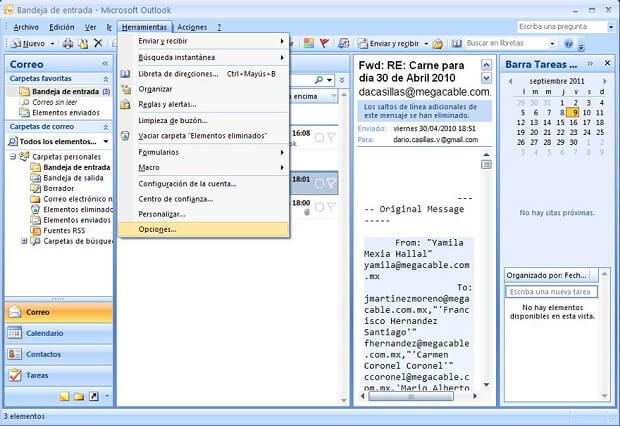Click the Correo navigation button
The height and width of the screenshot is (426, 620).
[59, 312]
